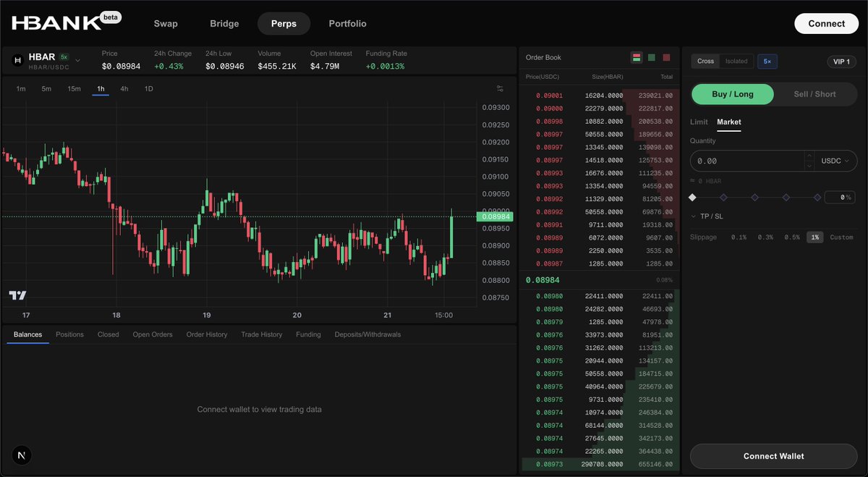Screen dimensions: 868x477
Task: Increase quantity with stepper up arrow
Action: (809, 156)
